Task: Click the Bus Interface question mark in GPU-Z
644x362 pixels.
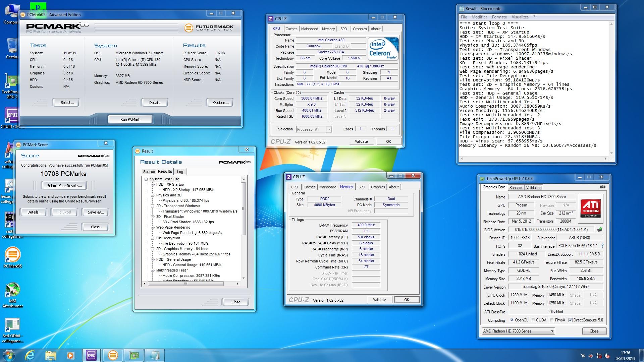Action: [602, 246]
